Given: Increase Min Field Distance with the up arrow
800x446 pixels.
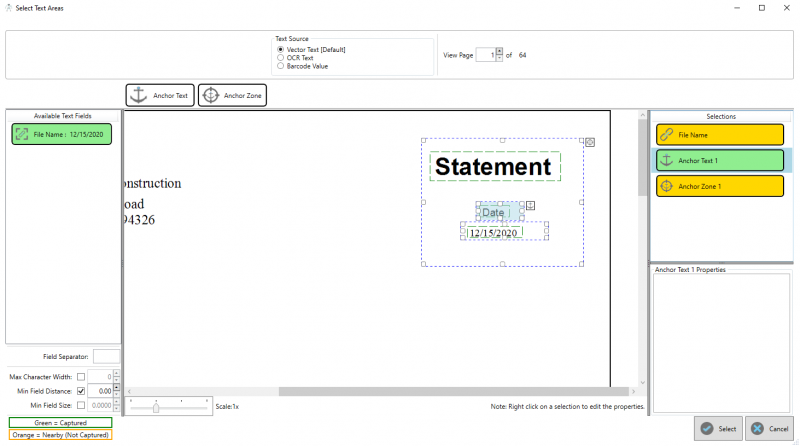Looking at the screenshot, I should [x=116, y=388].
